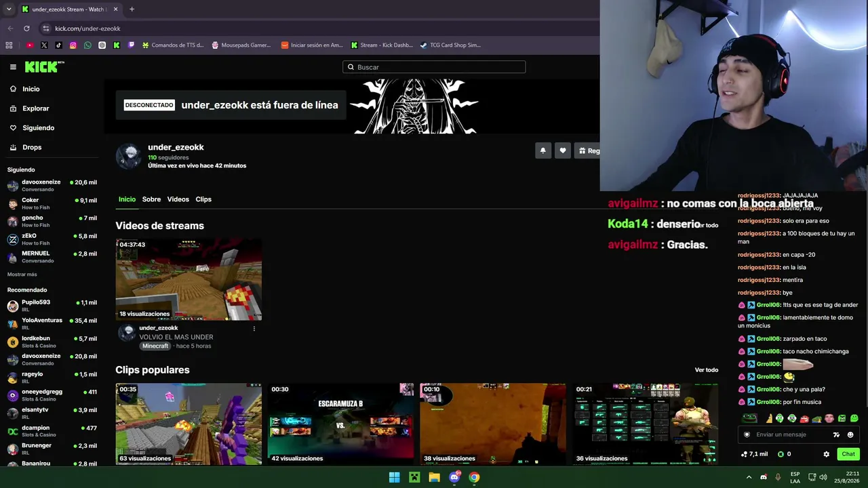Open the clip with 38 visualizaciones
Viewport: 868px width, 488px height.
click(493, 424)
